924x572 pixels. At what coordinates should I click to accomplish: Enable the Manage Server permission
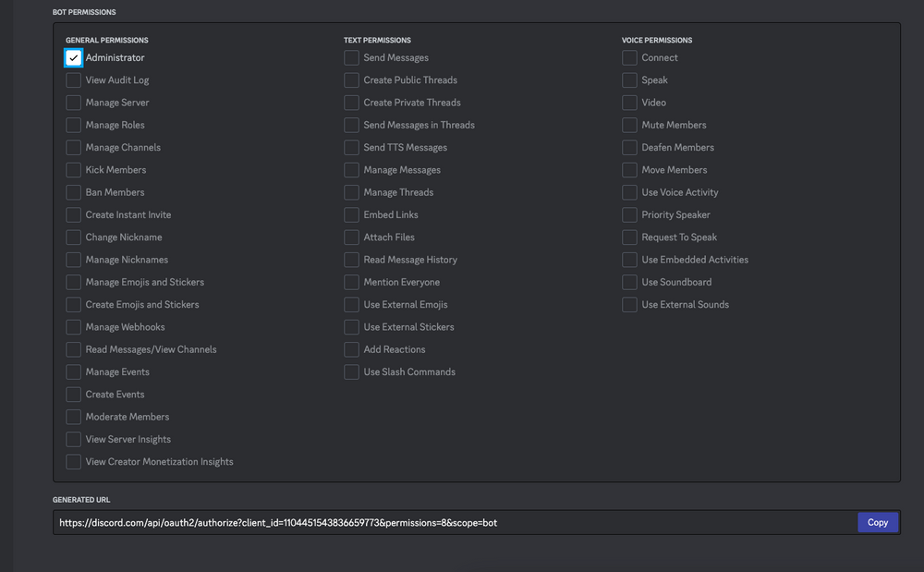click(73, 102)
